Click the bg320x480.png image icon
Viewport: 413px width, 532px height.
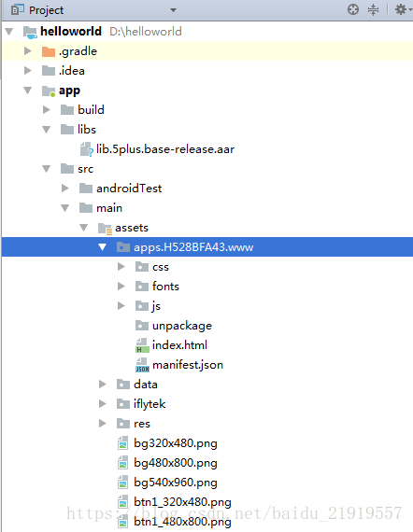coord(122,443)
